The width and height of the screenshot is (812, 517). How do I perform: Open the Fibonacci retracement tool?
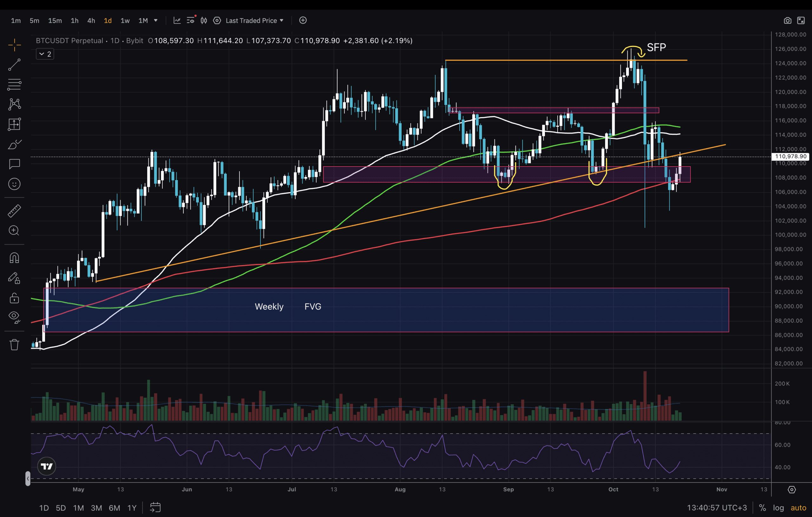[14, 84]
